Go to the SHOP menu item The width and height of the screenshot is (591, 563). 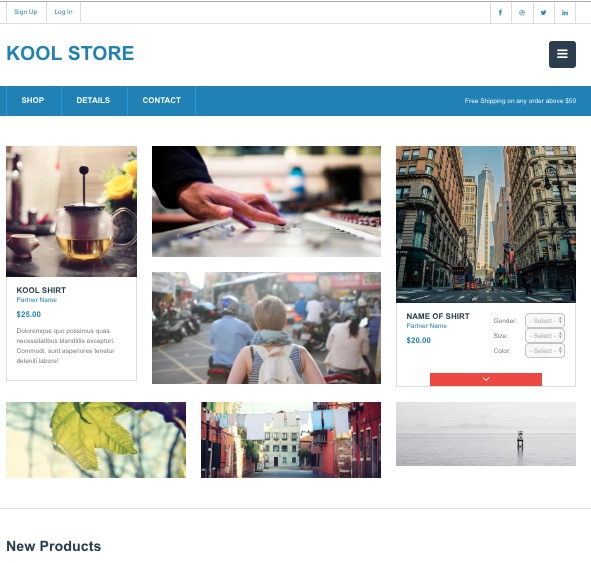coord(33,100)
